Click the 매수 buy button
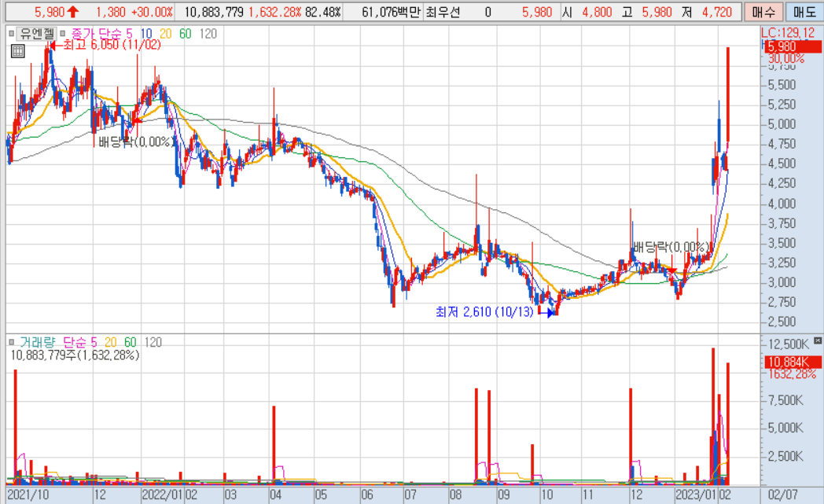The image size is (824, 504). click(763, 12)
